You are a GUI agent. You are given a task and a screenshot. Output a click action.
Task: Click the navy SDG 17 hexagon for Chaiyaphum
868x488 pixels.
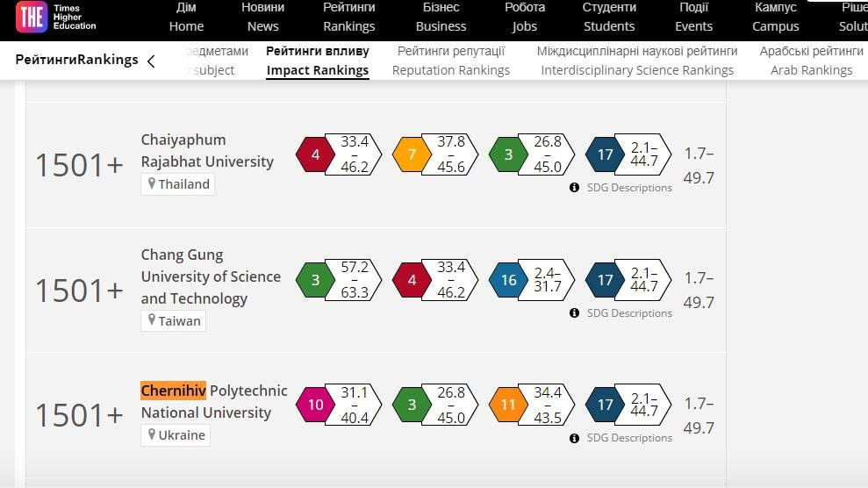[x=605, y=154]
